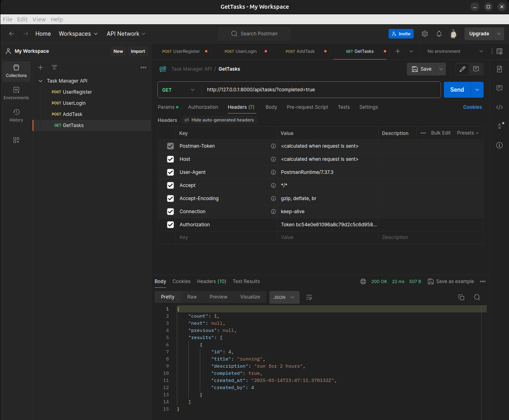Image resolution: width=509 pixels, height=420 pixels.
Task: Open the settings gear icon
Action: 425,34
